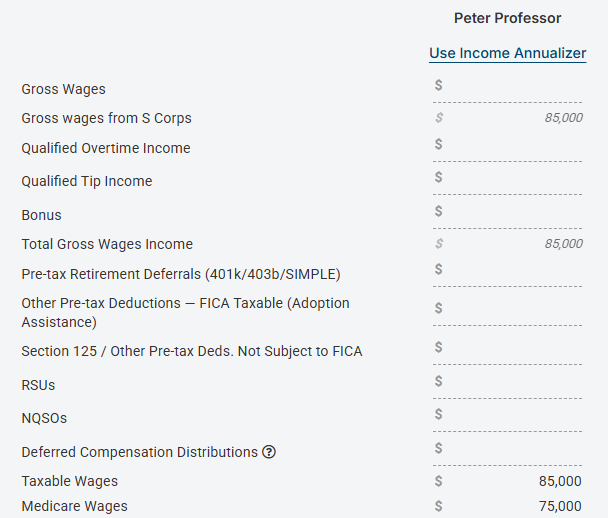Select the NQSOs amount input field
The image size is (608, 518).
[508, 418]
